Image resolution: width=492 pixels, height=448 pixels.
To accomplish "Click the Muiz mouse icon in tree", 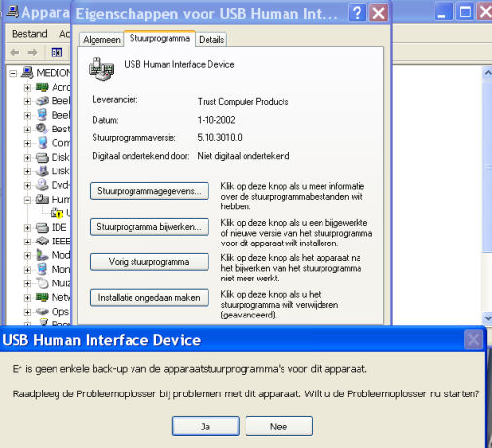I will [x=42, y=283].
